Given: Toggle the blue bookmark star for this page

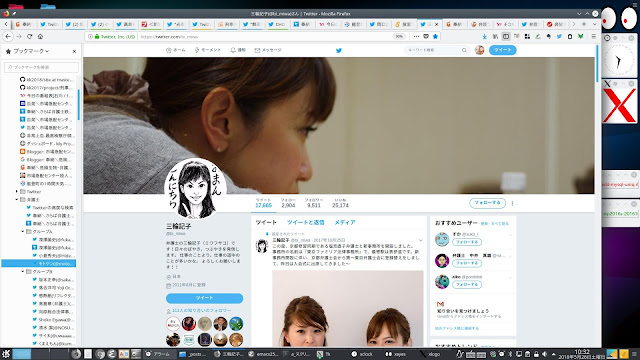Looking at the screenshot, I should click(436, 36).
